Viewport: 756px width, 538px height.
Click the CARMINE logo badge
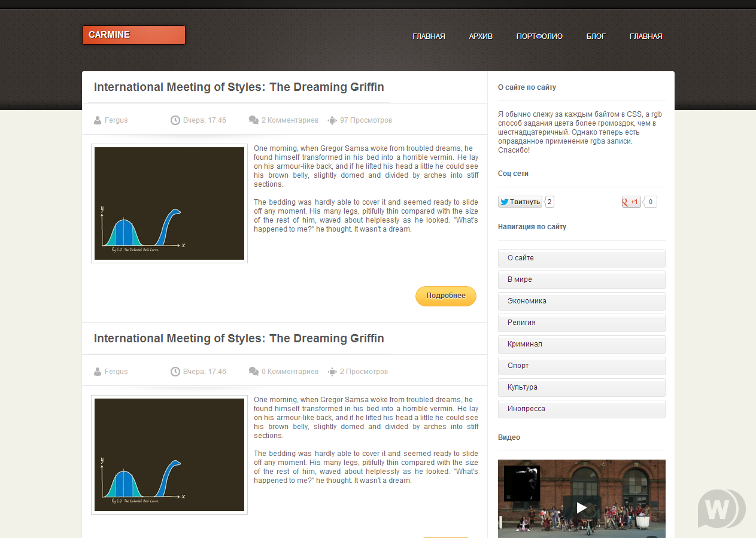click(x=133, y=35)
